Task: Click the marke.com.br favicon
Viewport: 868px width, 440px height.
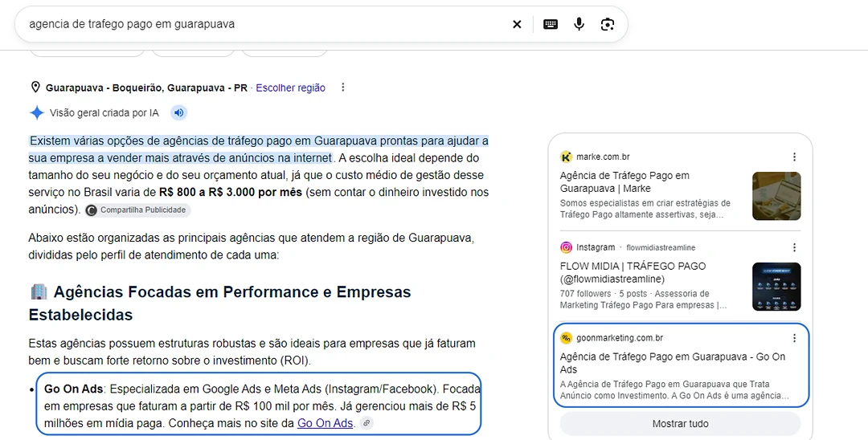Action: [566, 157]
